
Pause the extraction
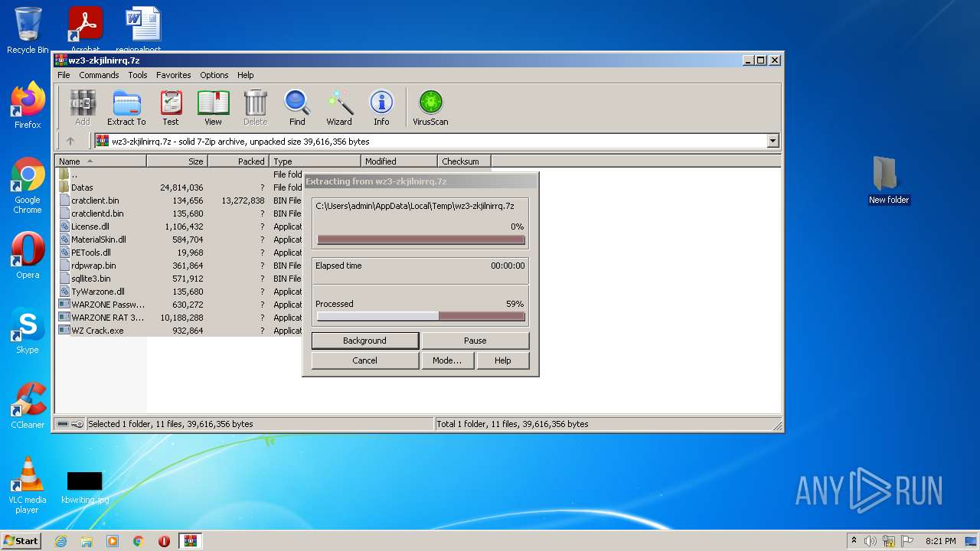(x=475, y=341)
